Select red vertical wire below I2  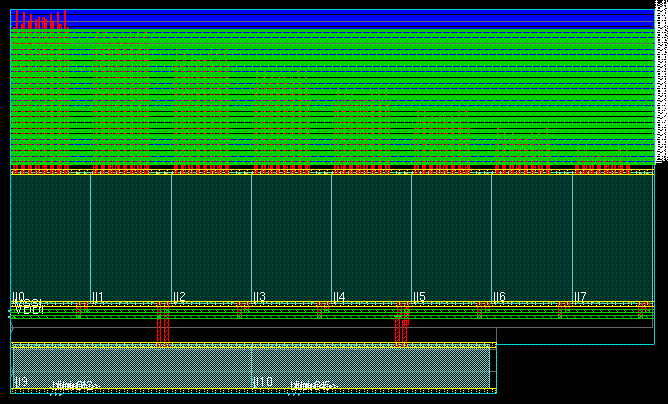[x=163, y=333]
